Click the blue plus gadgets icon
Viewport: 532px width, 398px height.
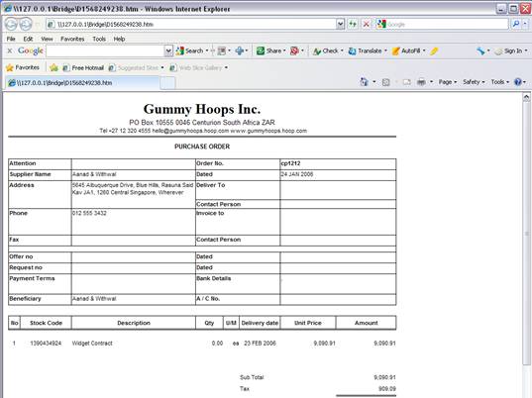pos(240,50)
